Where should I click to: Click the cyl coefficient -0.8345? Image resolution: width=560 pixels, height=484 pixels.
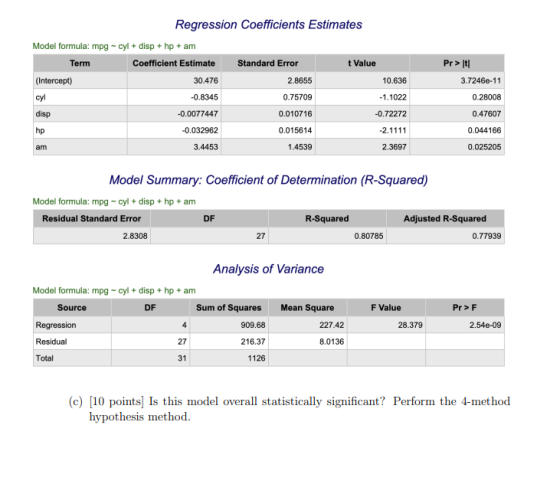pos(204,97)
